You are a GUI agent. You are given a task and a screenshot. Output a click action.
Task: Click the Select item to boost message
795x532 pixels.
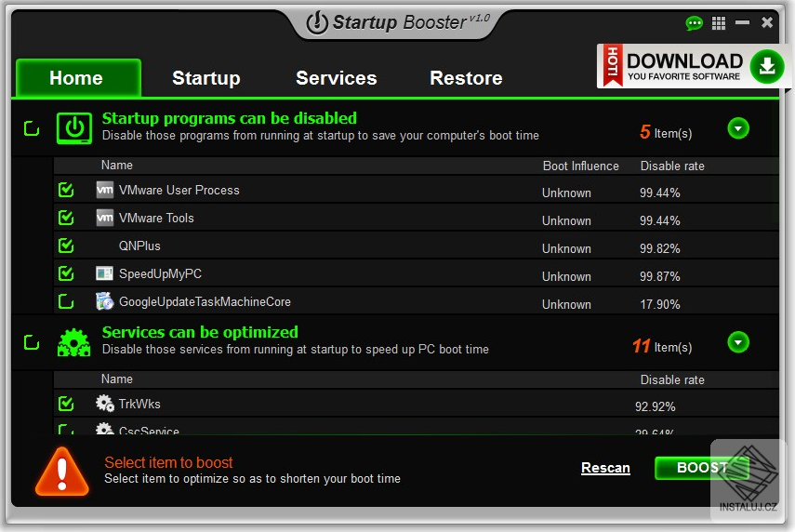[x=168, y=462]
